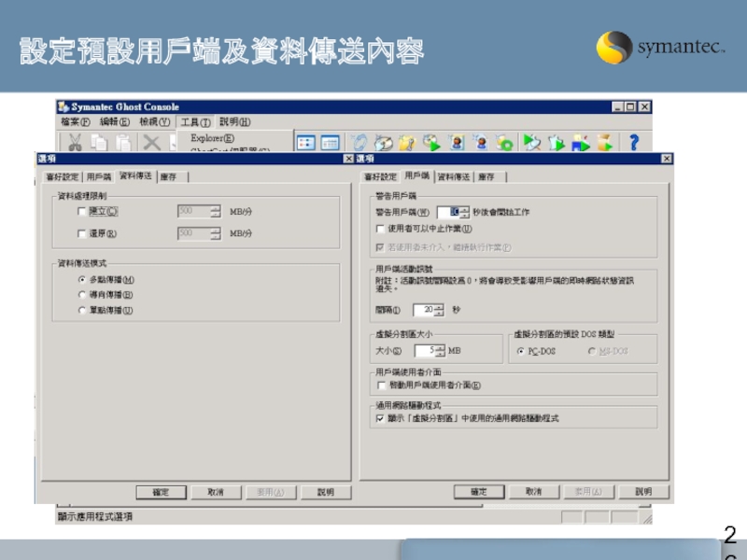Click the green play with magnifier icon
This screenshot has height=560, width=747.
[531, 143]
